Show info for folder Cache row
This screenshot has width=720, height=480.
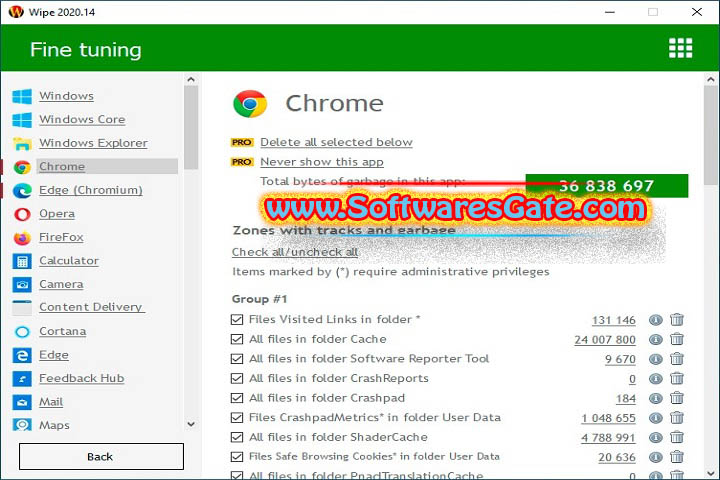656,339
